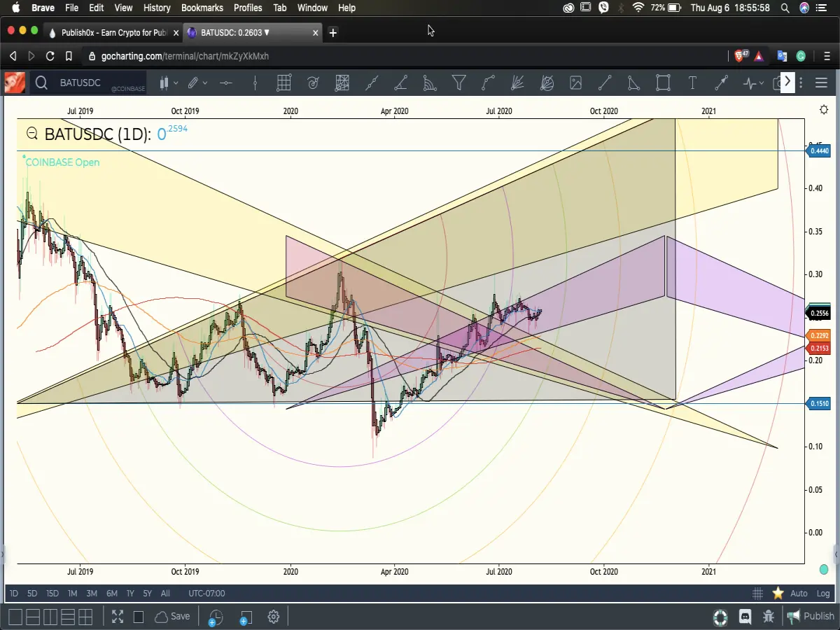This screenshot has height=630, width=840.
Task: Open the Profiles menu
Action: [248, 8]
